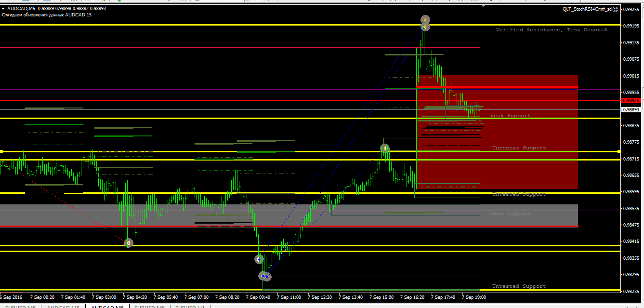Click the '7 Sep 09:40' time axis label
The image size is (644, 308).
pyautogui.click(x=258, y=298)
